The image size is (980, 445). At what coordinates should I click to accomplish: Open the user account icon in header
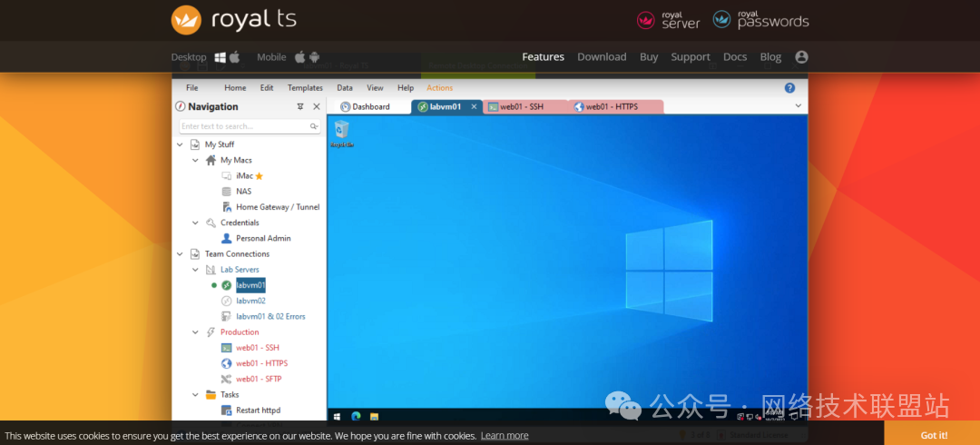[801, 57]
